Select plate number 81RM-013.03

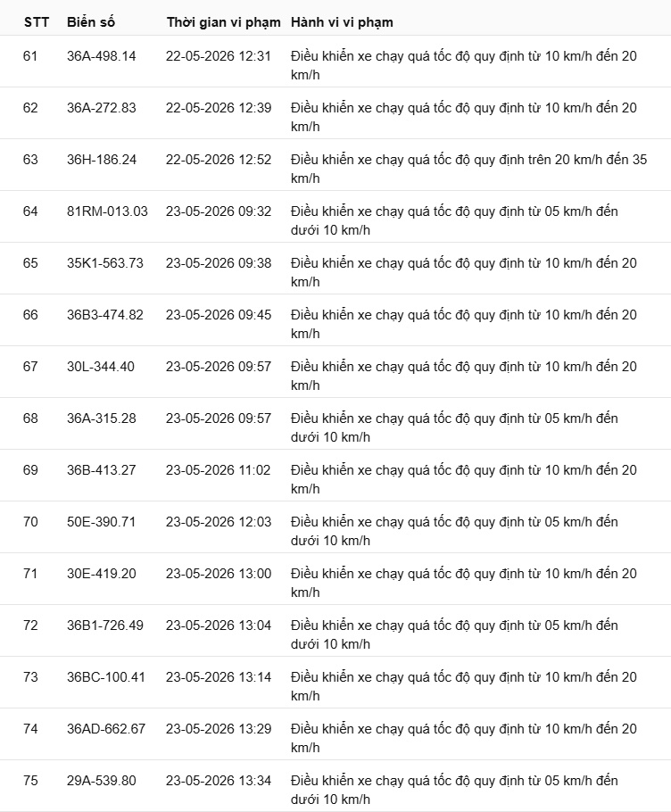point(107,211)
